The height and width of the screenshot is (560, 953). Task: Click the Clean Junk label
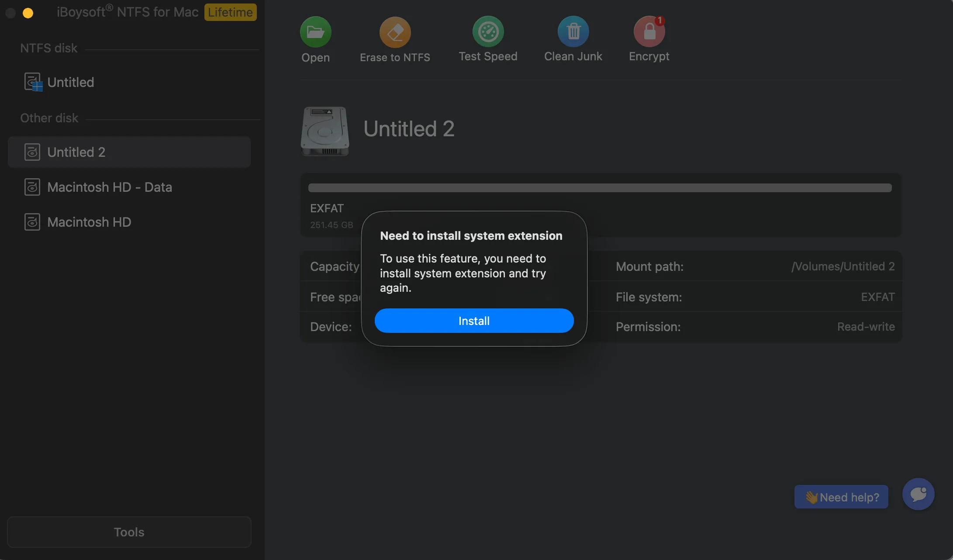pos(573,56)
